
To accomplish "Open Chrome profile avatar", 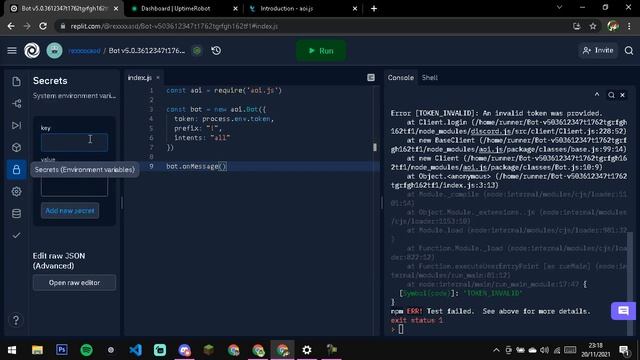I will (612, 26).
